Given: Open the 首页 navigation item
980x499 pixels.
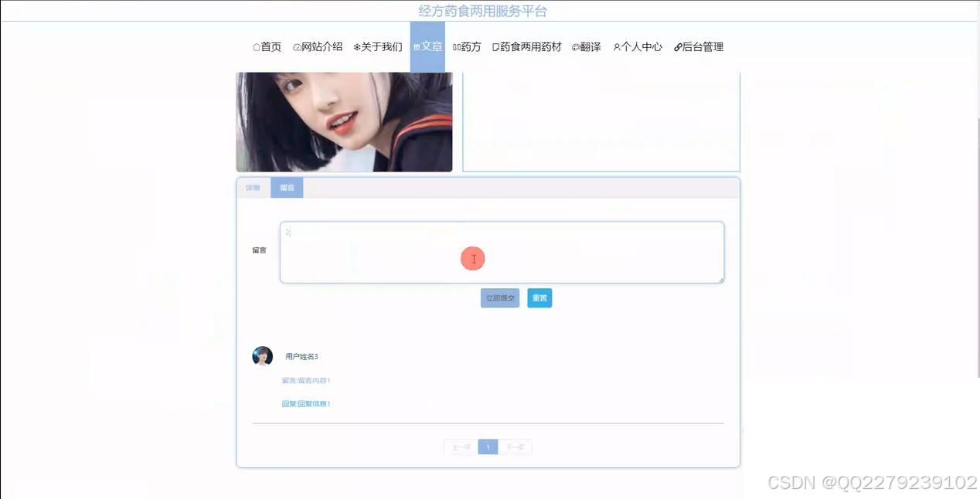Looking at the screenshot, I should [x=267, y=46].
